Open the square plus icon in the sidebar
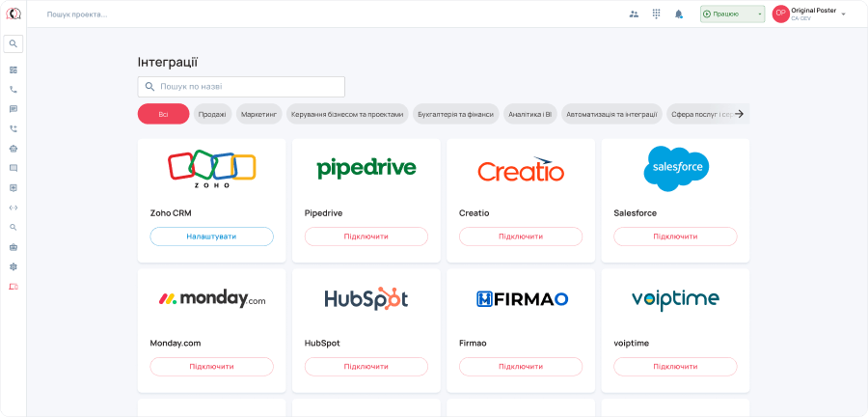This screenshot has height=417, width=868. pyautogui.click(x=14, y=187)
